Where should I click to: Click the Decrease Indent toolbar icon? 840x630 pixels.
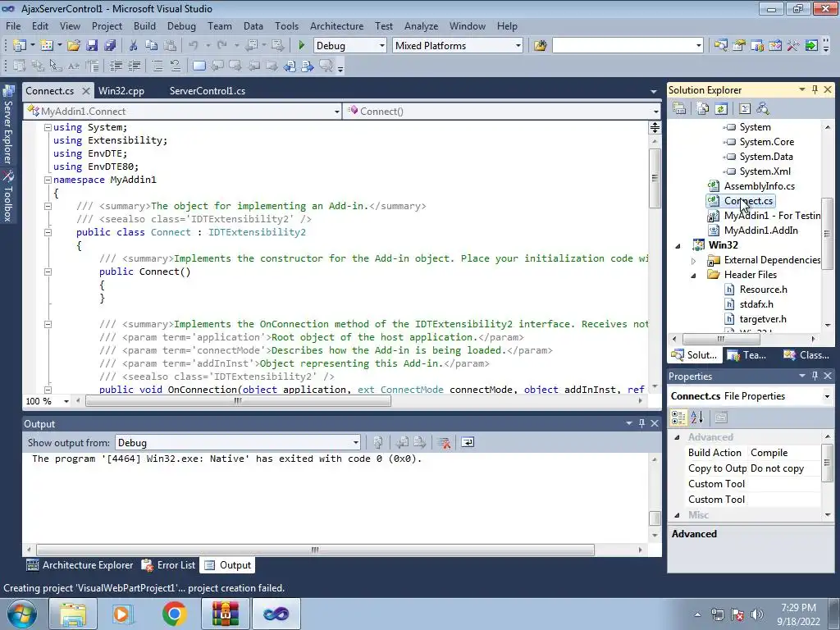[116, 66]
